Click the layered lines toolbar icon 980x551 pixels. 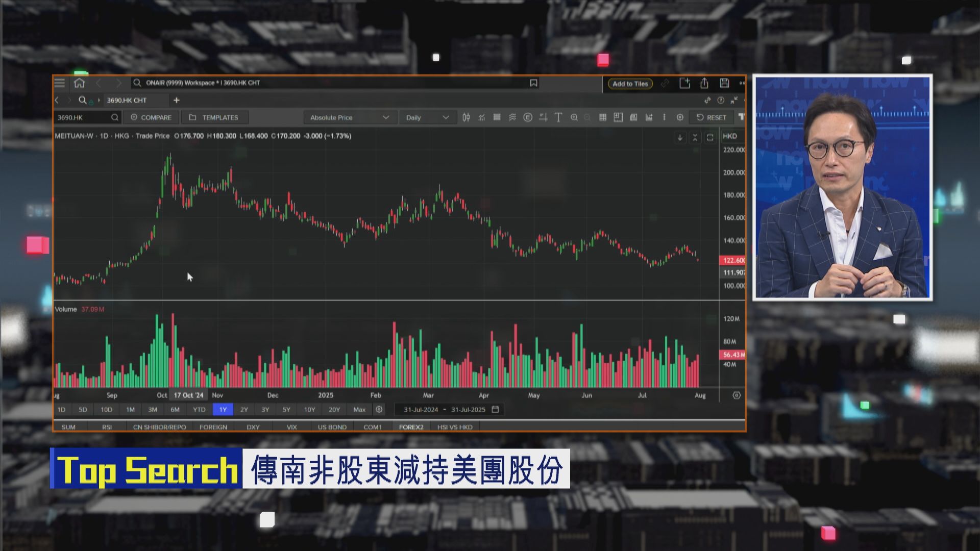click(x=512, y=117)
